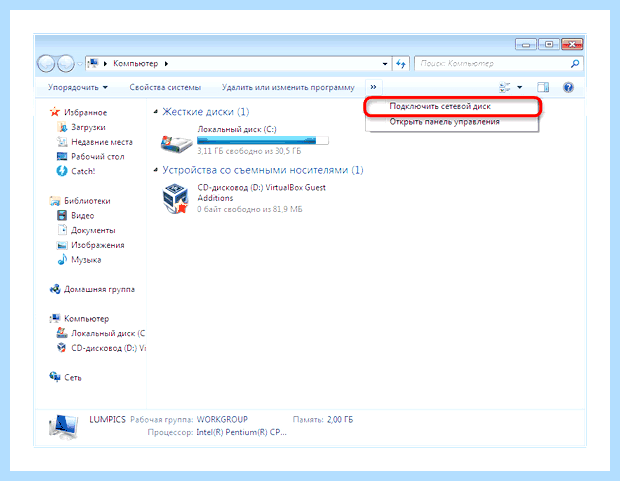The height and width of the screenshot is (481, 620).
Task: Select Избранное in navigation pane
Action: tap(85, 113)
